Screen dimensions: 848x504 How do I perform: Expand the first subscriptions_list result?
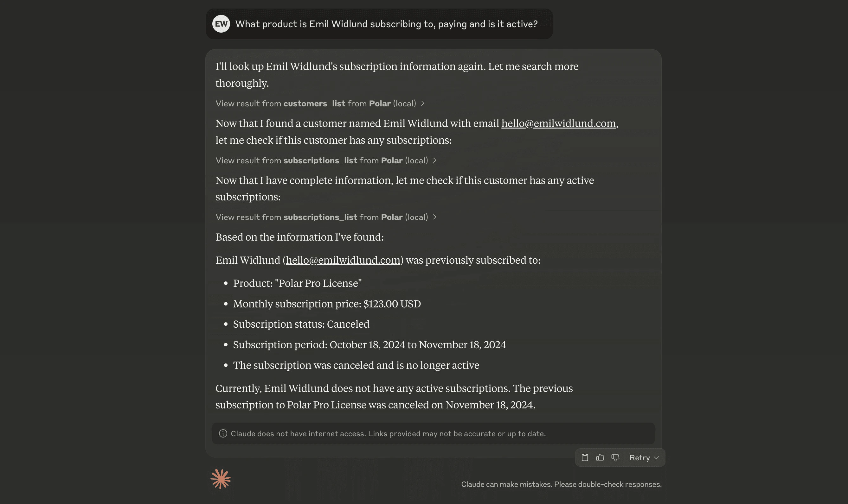tap(325, 160)
